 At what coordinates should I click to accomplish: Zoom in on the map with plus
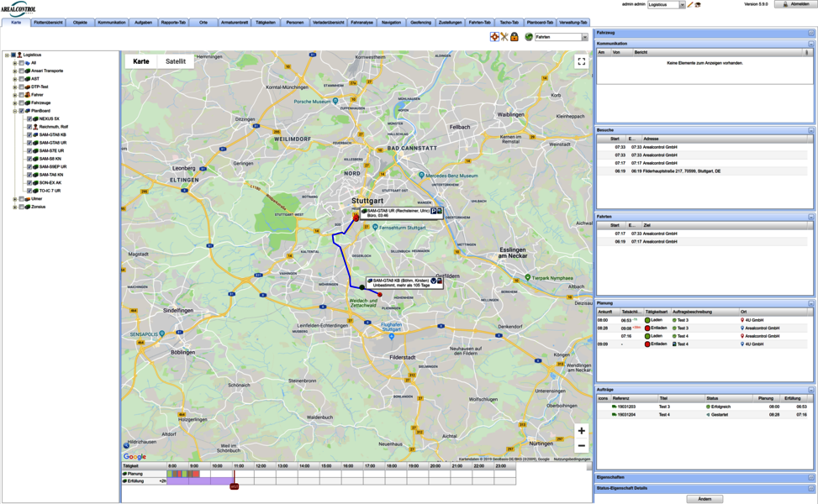pos(581,431)
